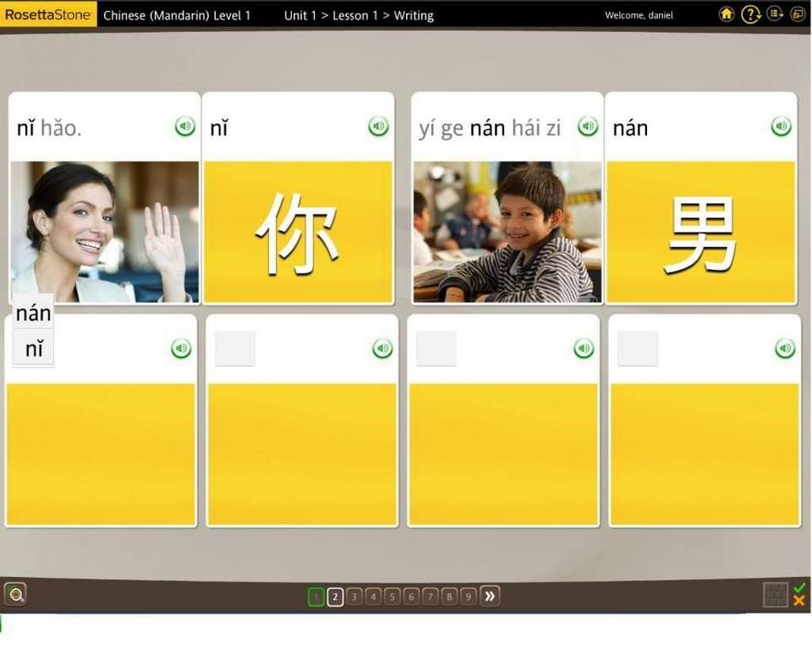
Task: Go to the Rosetta Stone home screen
Action: pos(726,14)
